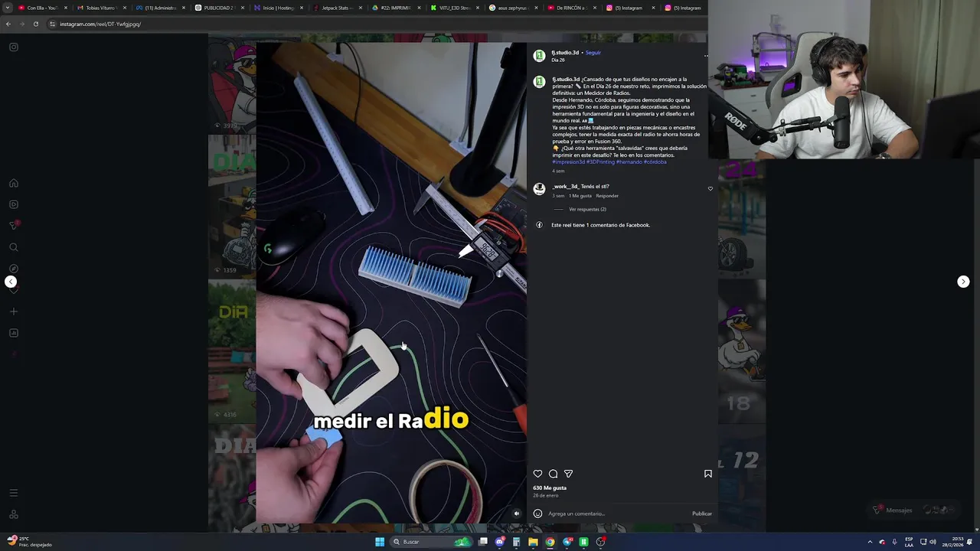980x551 pixels.
Task: Open fj.studio.3d profile avatar in header
Action: click(539, 56)
